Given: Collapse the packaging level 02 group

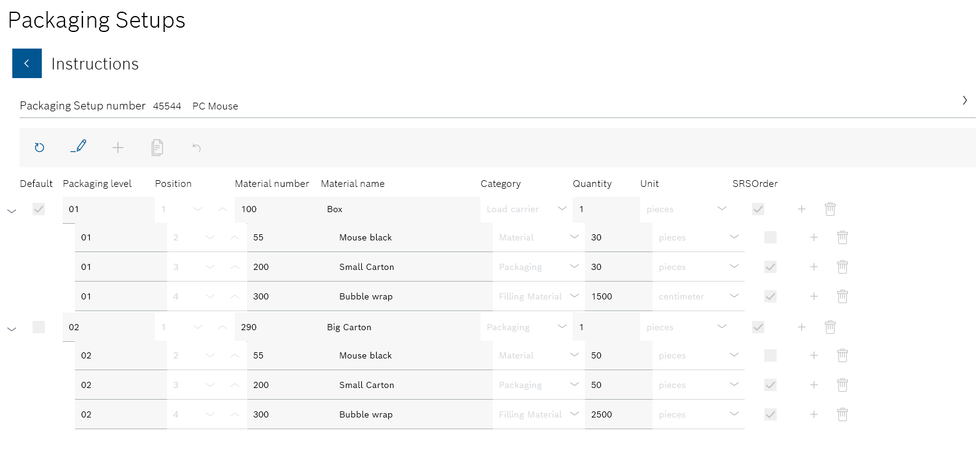Looking at the screenshot, I should [x=12, y=329].
